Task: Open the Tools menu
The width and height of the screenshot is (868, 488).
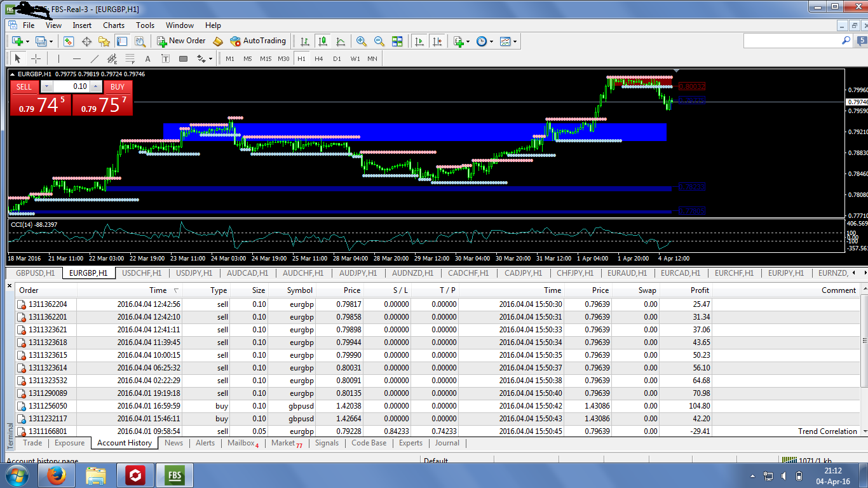Action: coord(145,25)
